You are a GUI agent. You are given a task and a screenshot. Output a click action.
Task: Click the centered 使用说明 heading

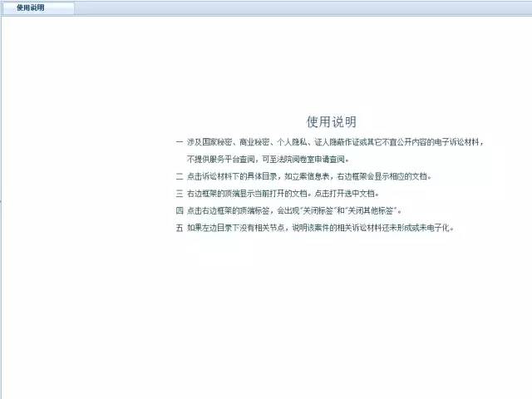(x=332, y=121)
